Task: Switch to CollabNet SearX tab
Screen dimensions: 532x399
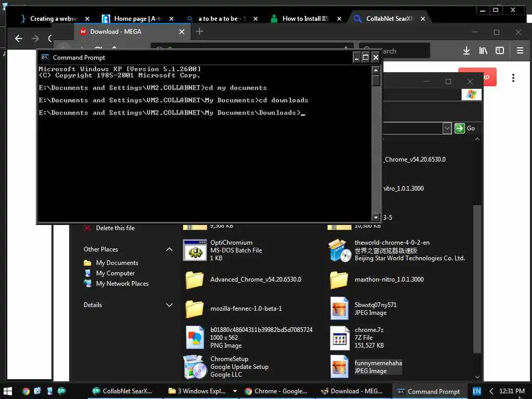Action: click(x=390, y=19)
